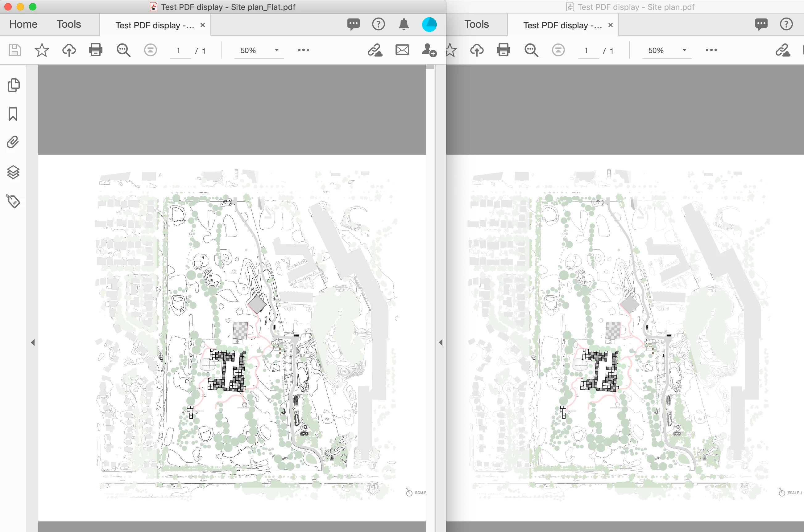
Task: Open the Page Thumbnails side panel
Action: coord(13,85)
